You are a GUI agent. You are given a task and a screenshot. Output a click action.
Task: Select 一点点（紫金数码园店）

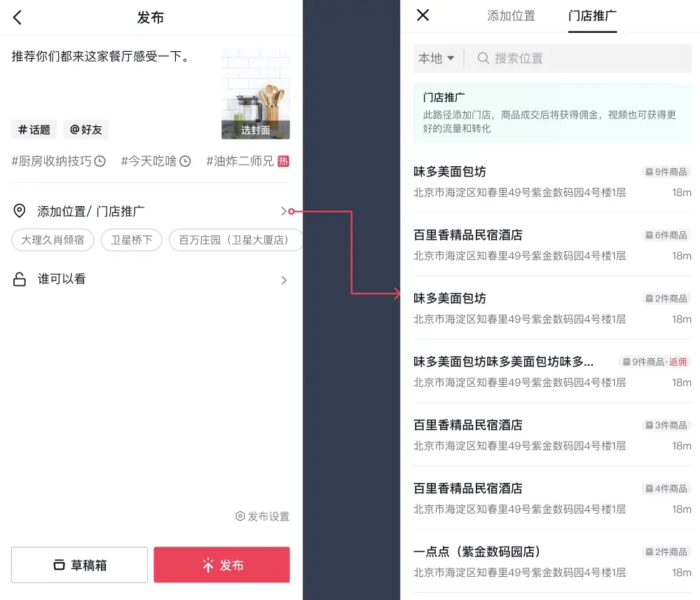553,562
